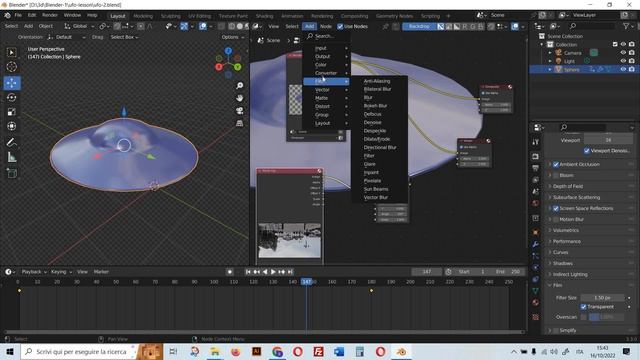
Task: Open the Render properties tab icon
Action: coord(536,157)
